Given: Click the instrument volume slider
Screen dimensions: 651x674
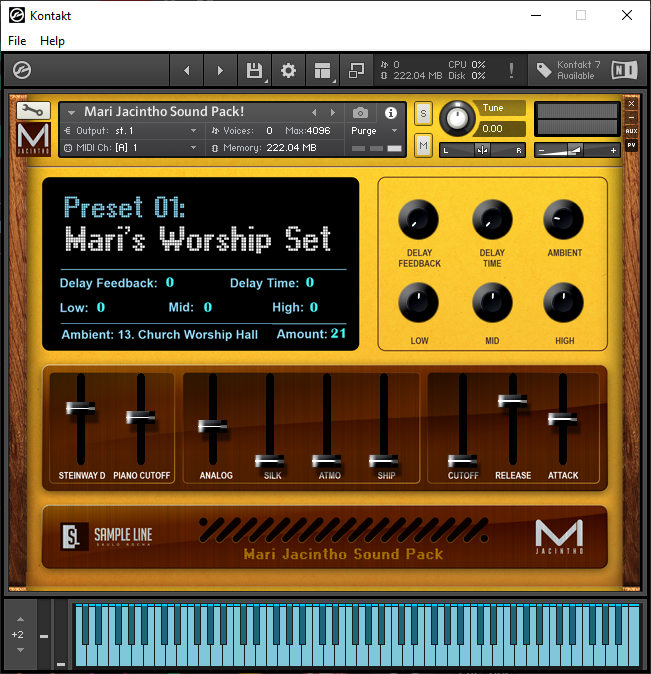Looking at the screenshot, I should 577,150.
